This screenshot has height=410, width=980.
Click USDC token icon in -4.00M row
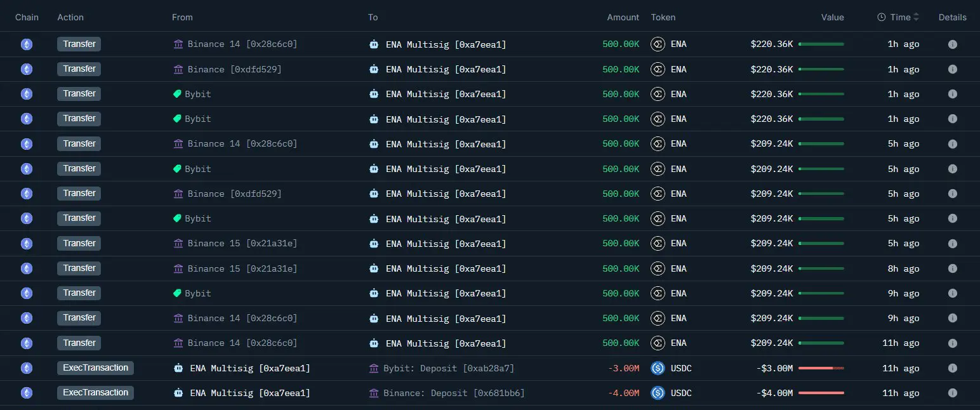point(658,393)
